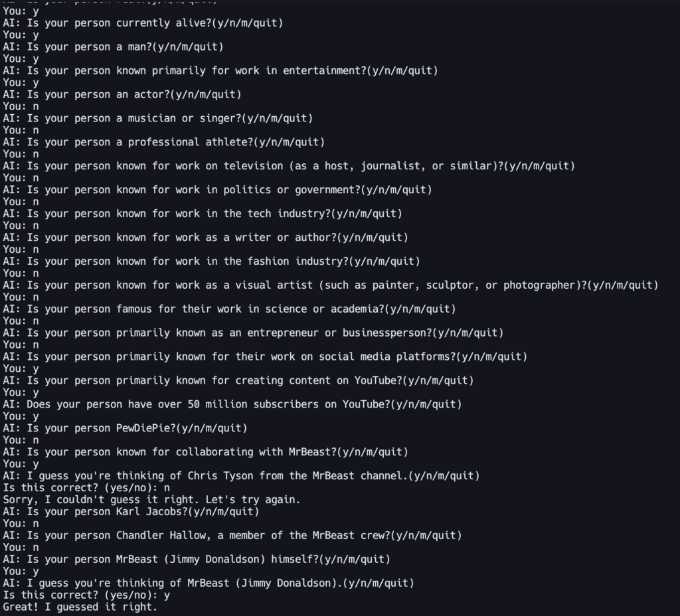Click the television host question line
The image size is (680, 616).
click(289, 166)
